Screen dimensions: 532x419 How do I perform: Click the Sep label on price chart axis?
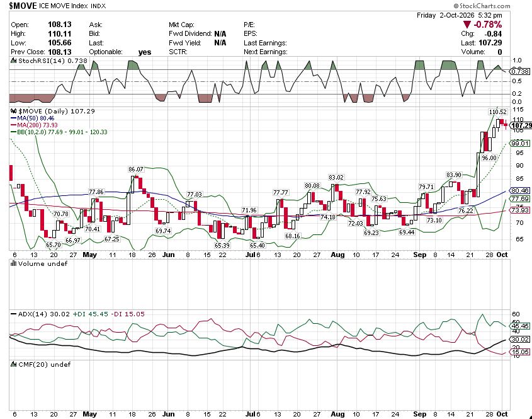click(420, 255)
